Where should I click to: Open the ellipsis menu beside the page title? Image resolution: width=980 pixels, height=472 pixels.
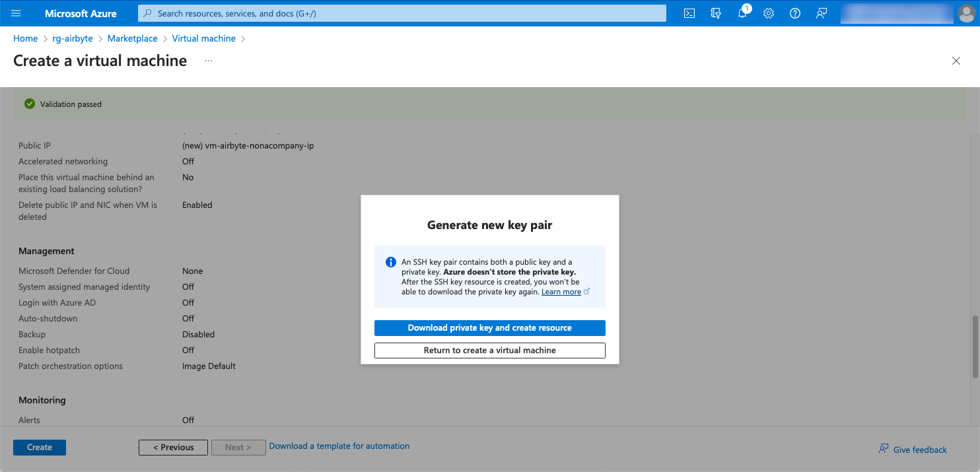209,61
